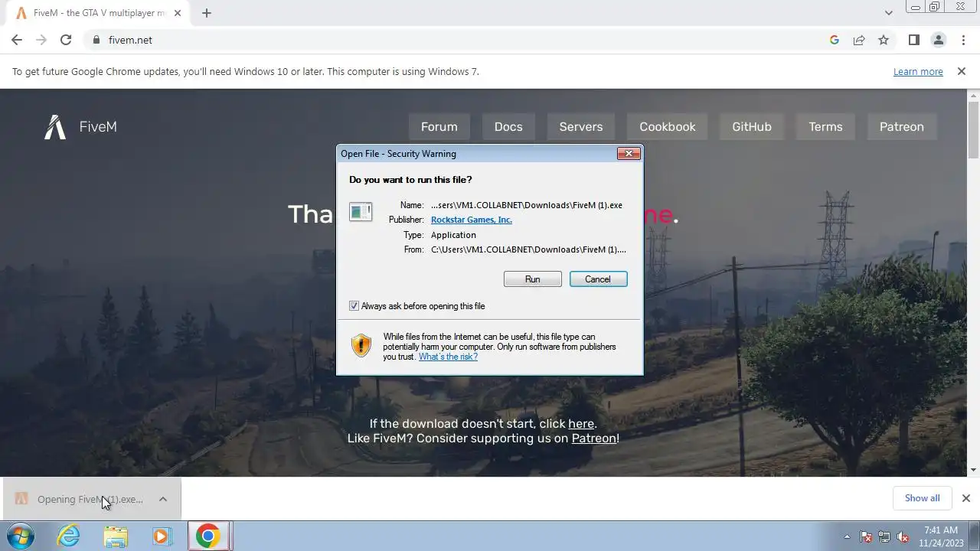This screenshot has width=980, height=551.
Task: Open the Servers page
Action: (581, 127)
